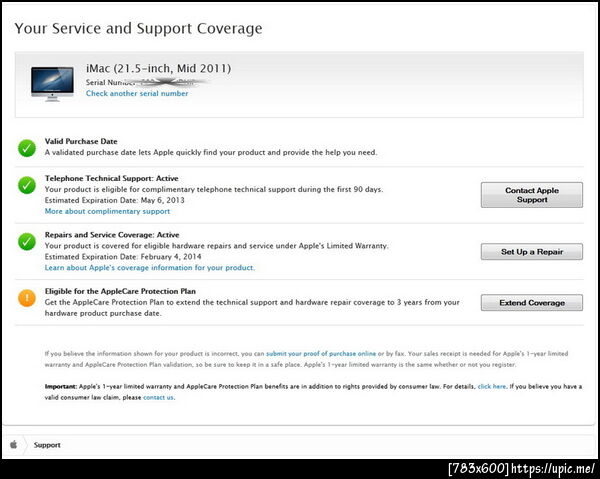600x479 pixels.
Task: Click the Set Up a Repair button
Action: tap(532, 252)
